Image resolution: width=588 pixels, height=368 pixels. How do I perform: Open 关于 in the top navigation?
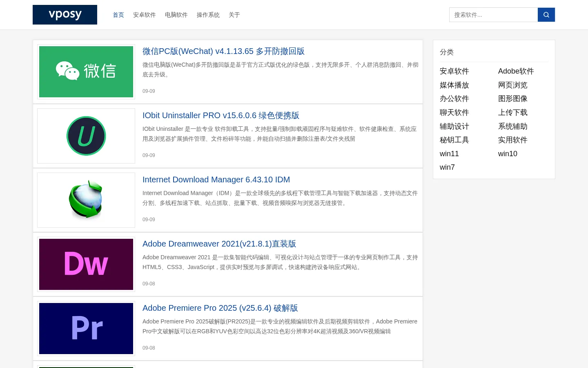pyautogui.click(x=234, y=15)
